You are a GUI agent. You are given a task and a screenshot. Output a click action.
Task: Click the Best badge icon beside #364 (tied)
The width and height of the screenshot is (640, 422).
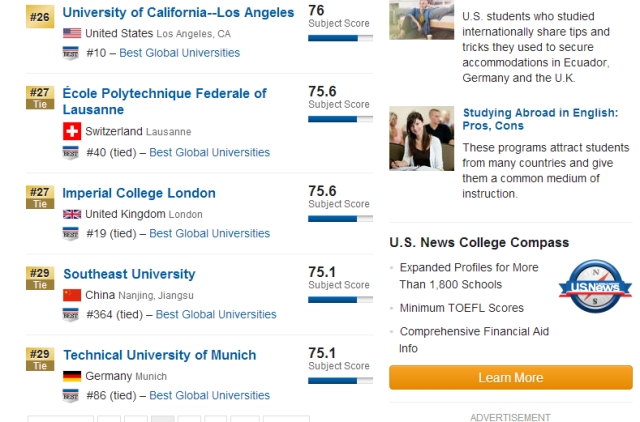[72, 315]
